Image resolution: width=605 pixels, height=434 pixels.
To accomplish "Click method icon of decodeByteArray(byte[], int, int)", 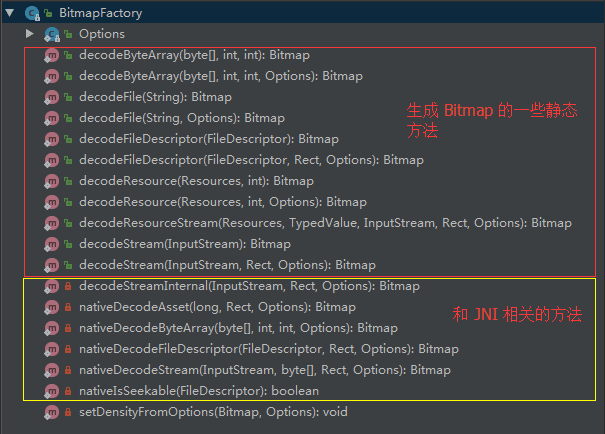I will (51, 55).
